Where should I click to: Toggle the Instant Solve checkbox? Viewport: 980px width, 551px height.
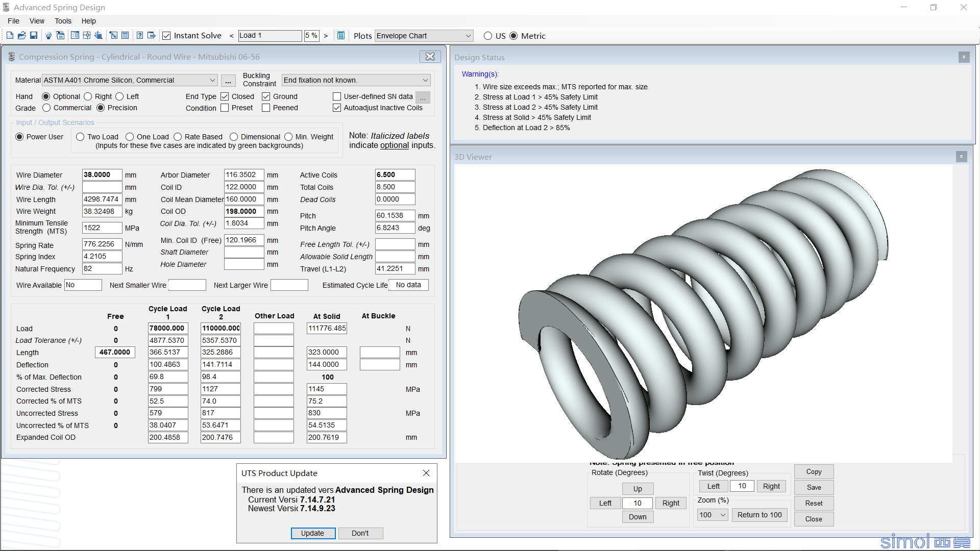166,36
